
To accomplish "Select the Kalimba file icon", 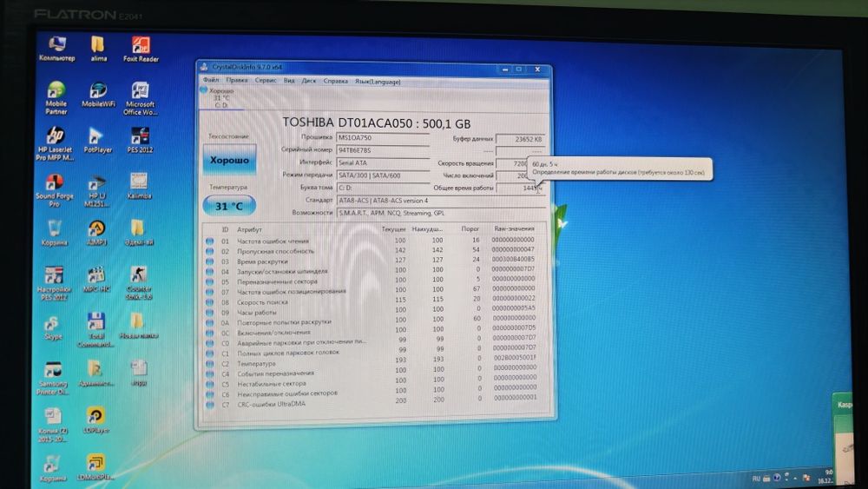I will point(139,186).
